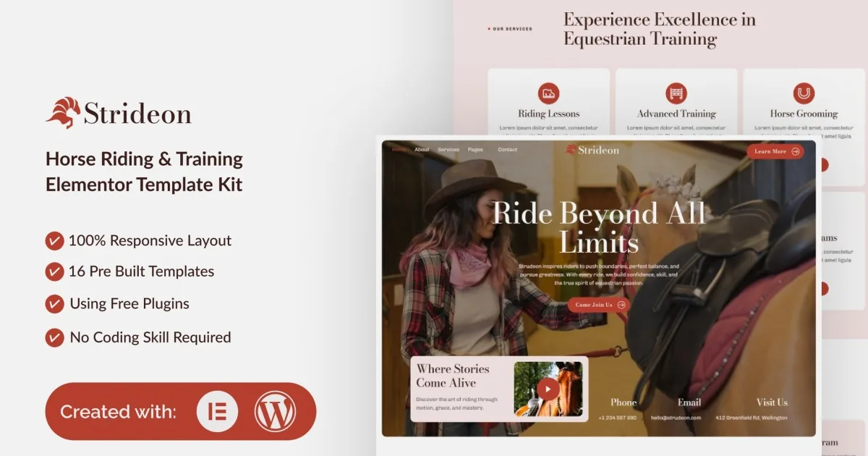Click the Advanced Training card title
This screenshot has width=868, height=456.
click(x=676, y=114)
